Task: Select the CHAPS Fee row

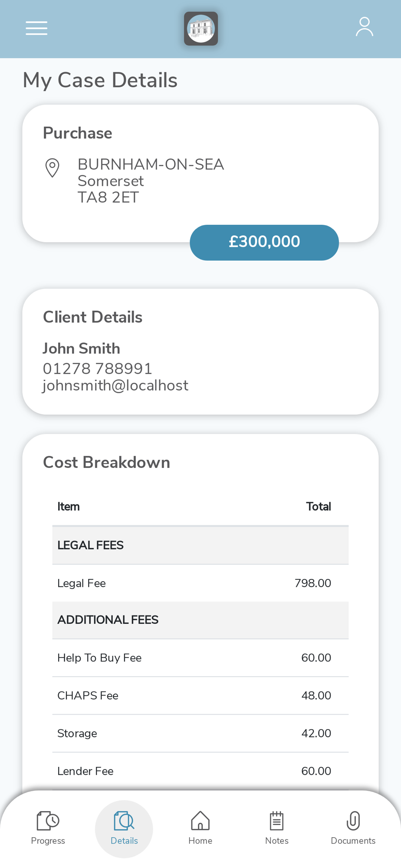Action: (x=200, y=695)
